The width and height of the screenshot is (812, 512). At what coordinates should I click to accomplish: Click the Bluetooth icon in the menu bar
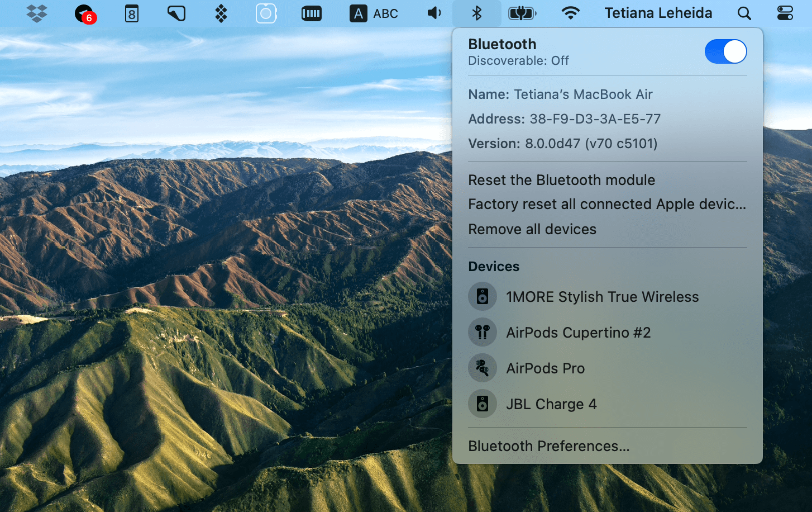[x=477, y=13]
